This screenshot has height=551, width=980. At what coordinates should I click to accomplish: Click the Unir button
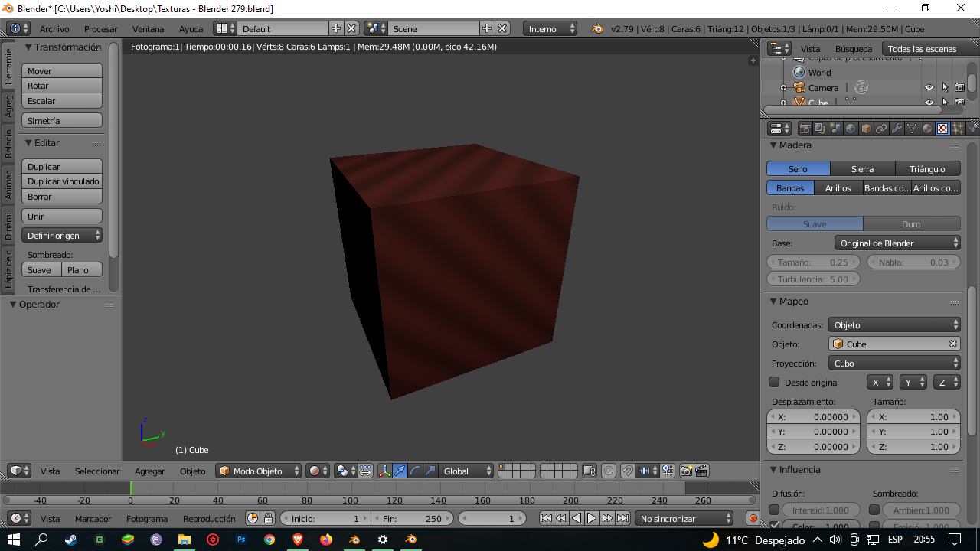tap(62, 217)
